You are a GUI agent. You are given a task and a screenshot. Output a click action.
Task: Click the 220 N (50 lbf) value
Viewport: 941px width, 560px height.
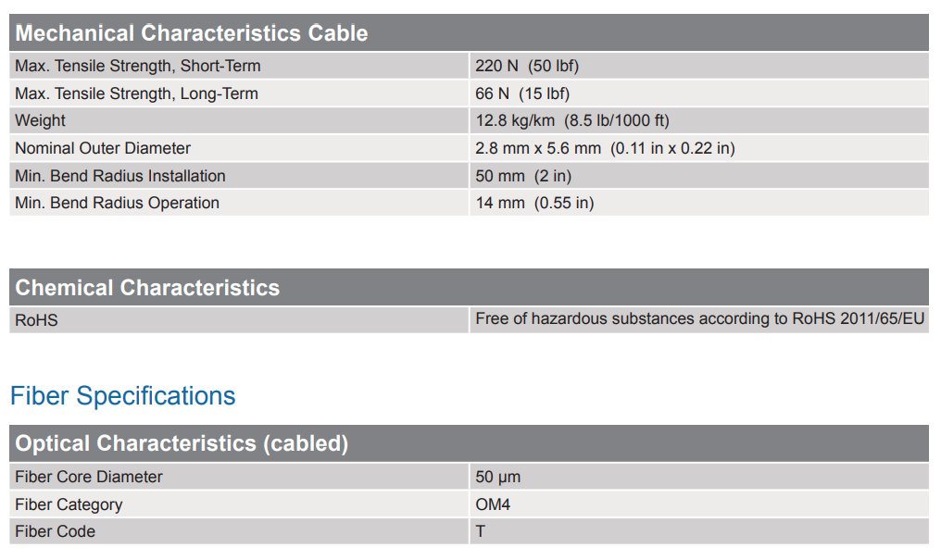point(527,66)
